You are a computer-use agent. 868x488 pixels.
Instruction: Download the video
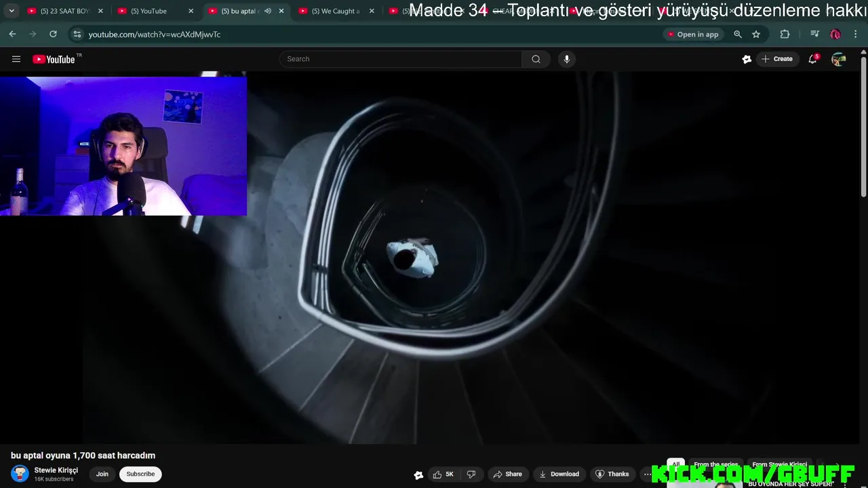coord(559,474)
